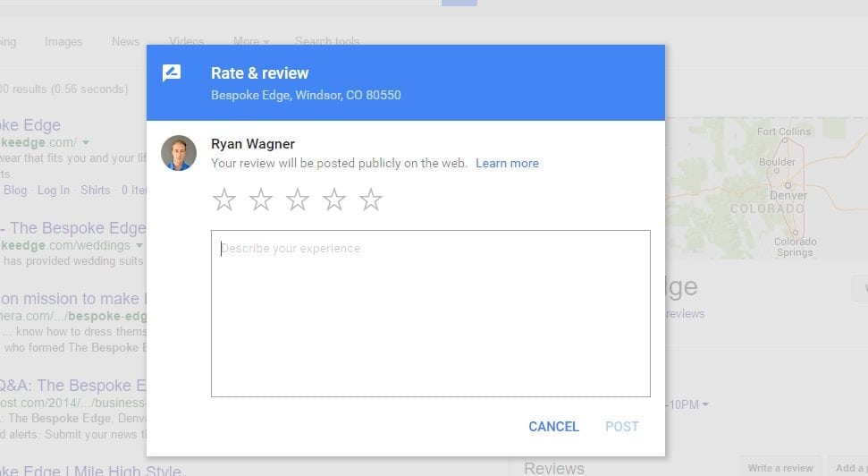The height and width of the screenshot is (476, 868).
Task: Click 'Bespoke Edge, Windsor, CO 80550' subtitle
Action: pos(306,96)
